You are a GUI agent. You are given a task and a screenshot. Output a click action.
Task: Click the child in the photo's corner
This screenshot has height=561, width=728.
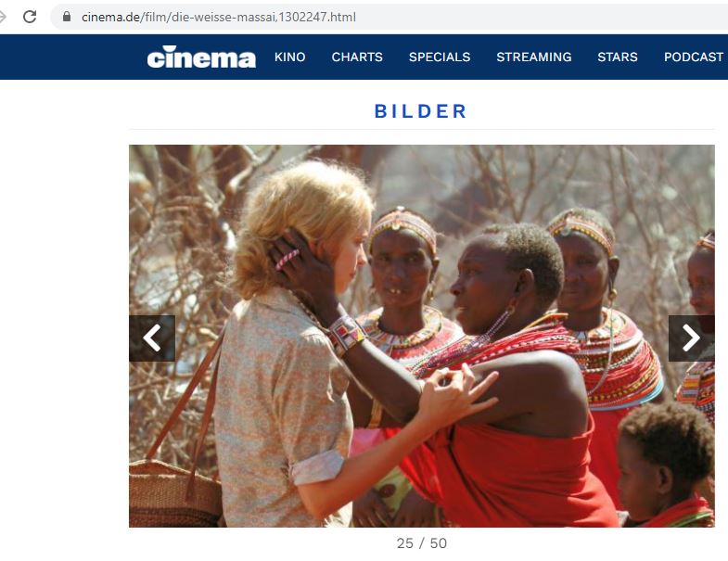tap(665, 466)
